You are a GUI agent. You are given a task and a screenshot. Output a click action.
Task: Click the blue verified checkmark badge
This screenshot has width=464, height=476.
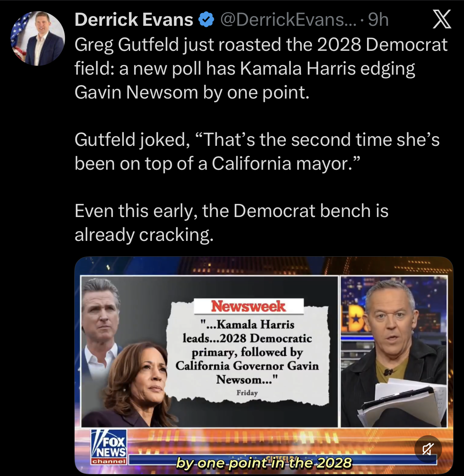coord(206,20)
